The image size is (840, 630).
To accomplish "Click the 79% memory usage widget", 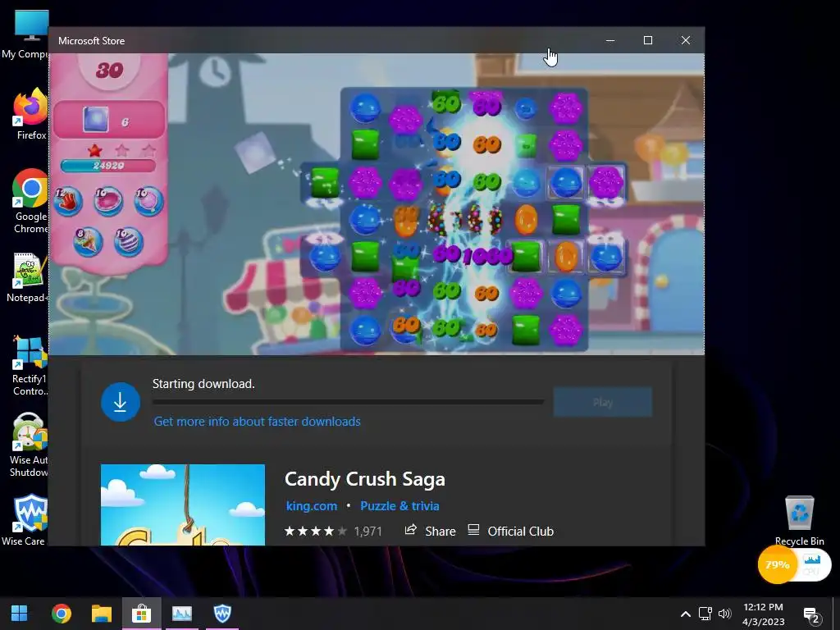I will (777, 564).
